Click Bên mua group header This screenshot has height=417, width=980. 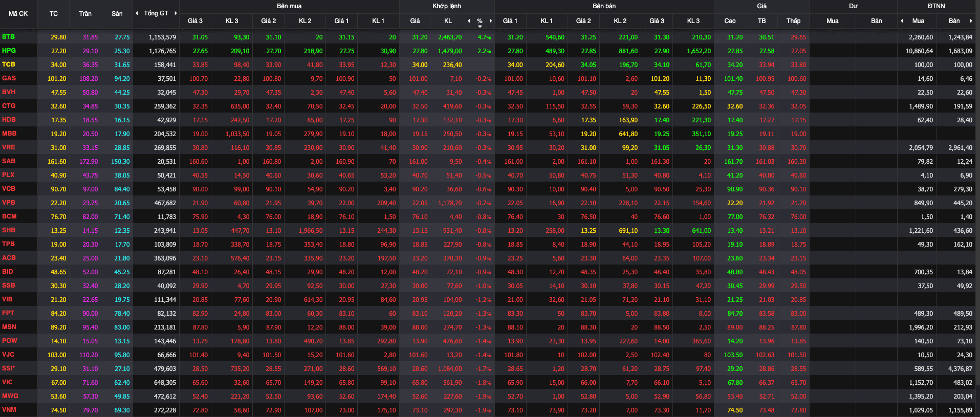[x=289, y=6]
